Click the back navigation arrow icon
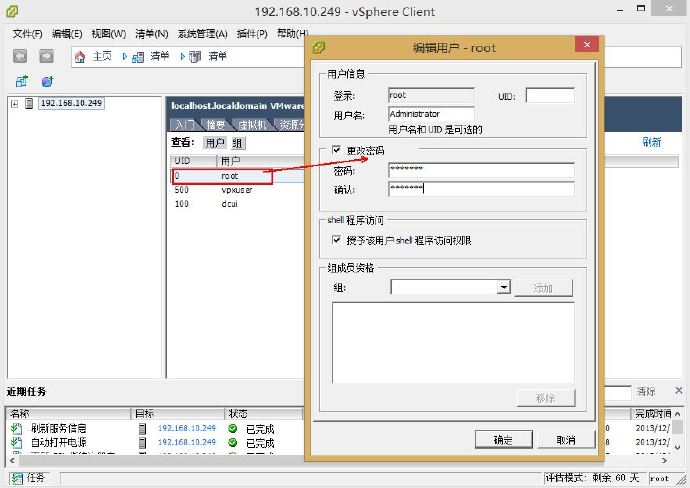 click(x=20, y=56)
